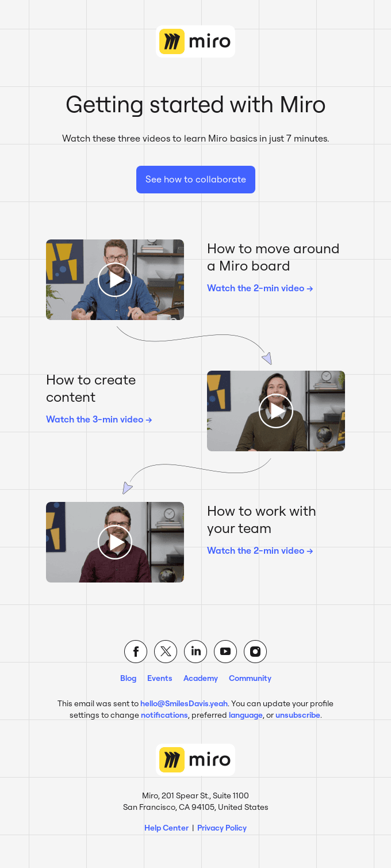Open the Instagram social icon
This screenshot has height=868, width=391.
(255, 652)
